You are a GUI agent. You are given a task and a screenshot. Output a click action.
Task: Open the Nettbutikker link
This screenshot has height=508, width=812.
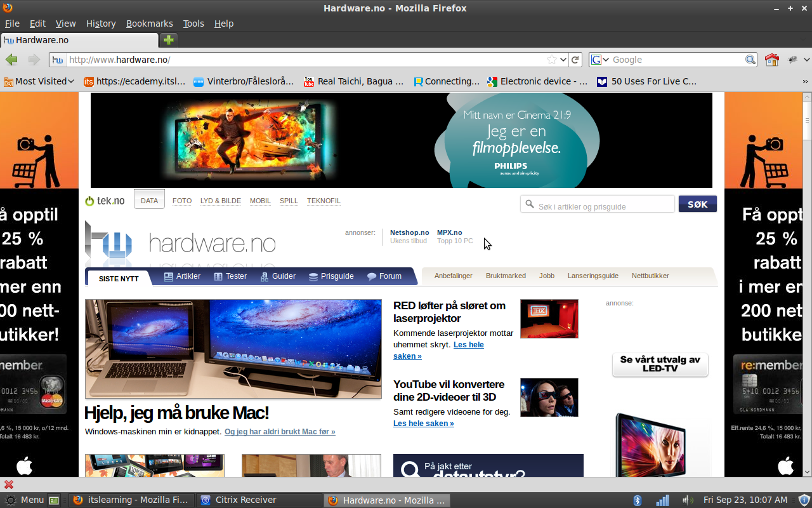tap(650, 276)
